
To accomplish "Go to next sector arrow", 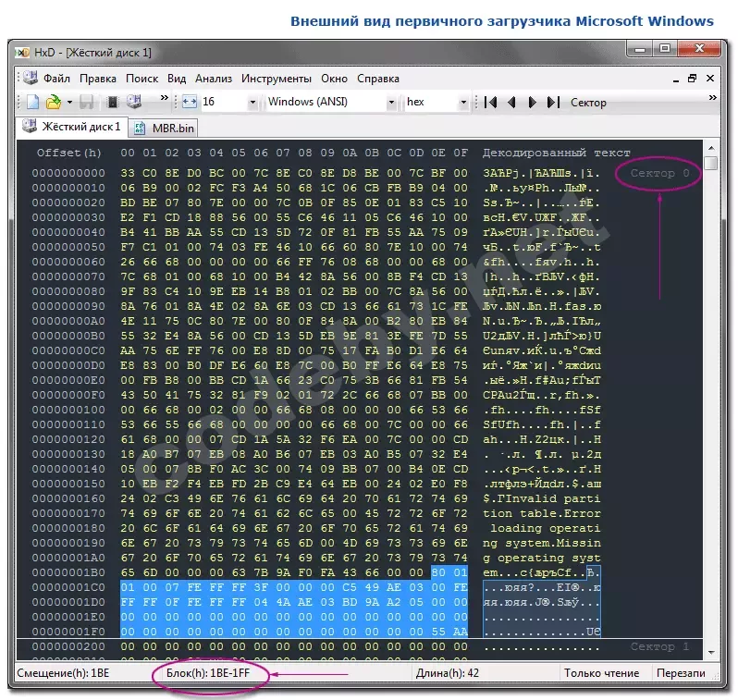I will tap(532, 102).
